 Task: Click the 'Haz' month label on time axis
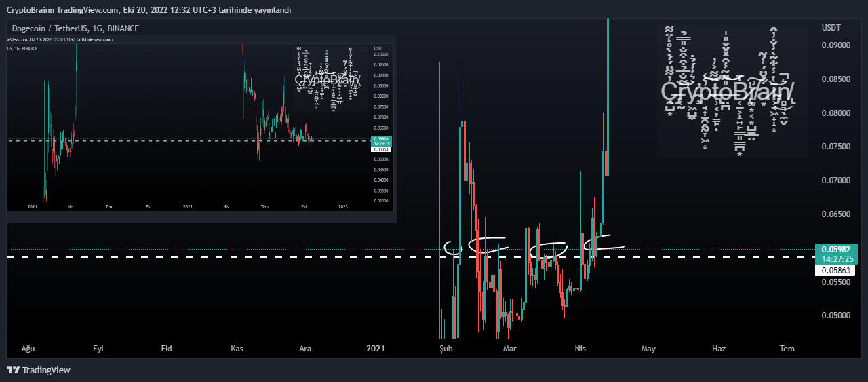(719, 349)
